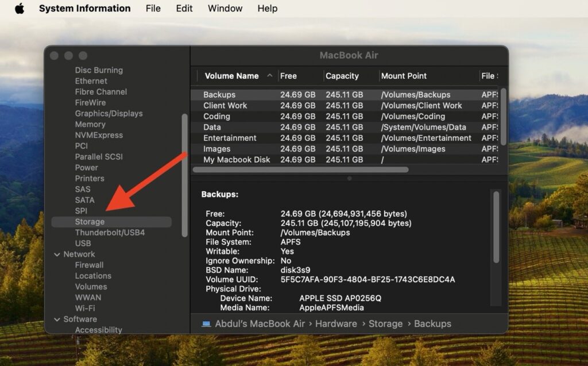588x366 pixels.
Task: Collapse the Network section chevron
Action: pos(57,255)
